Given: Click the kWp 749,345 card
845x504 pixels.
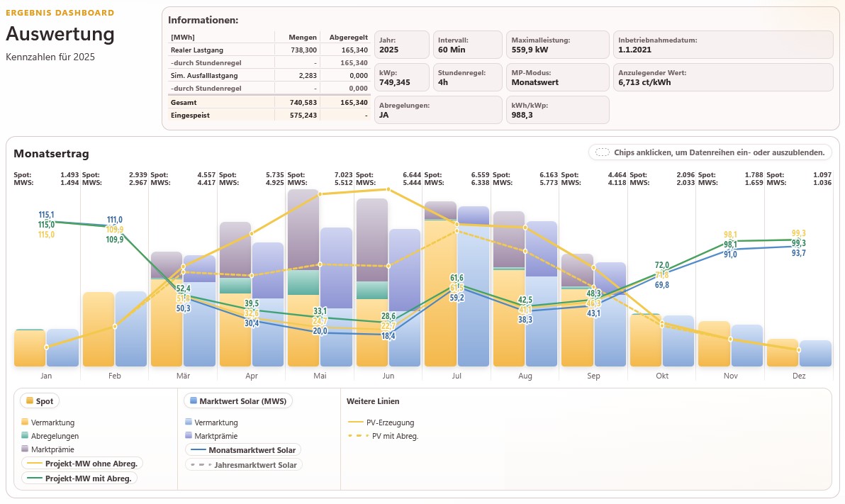Looking at the screenshot, I should pyautogui.click(x=401, y=78).
